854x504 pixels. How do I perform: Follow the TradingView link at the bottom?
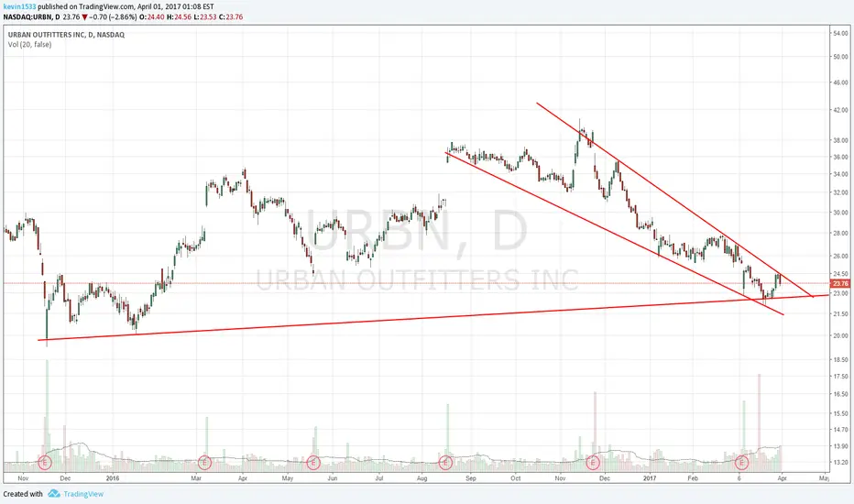[x=83, y=494]
